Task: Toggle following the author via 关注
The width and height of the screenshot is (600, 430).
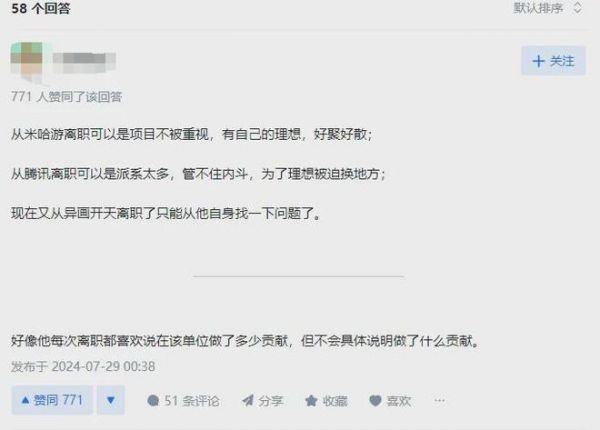Action: (x=553, y=61)
